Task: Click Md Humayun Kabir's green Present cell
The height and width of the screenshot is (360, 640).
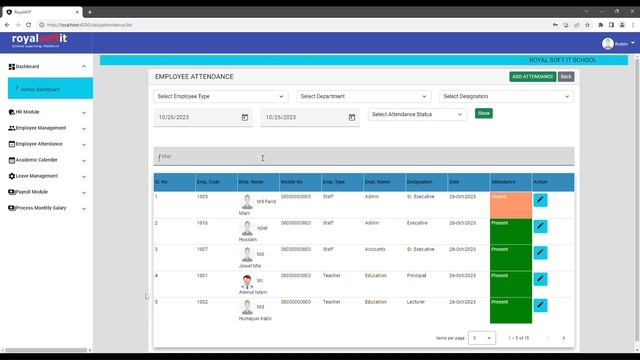Action: click(511, 311)
